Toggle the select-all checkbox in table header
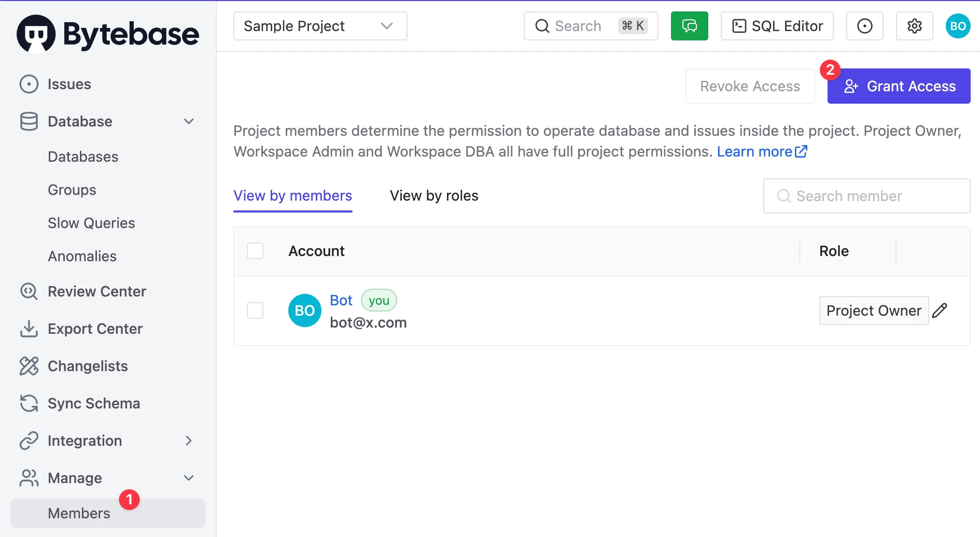This screenshot has height=537, width=980. pyautogui.click(x=255, y=251)
